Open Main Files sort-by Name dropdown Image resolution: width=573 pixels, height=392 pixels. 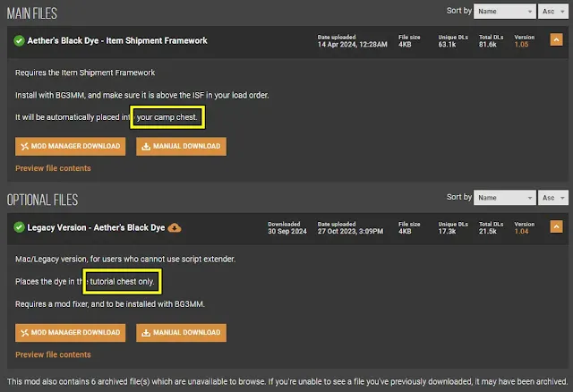click(x=505, y=12)
